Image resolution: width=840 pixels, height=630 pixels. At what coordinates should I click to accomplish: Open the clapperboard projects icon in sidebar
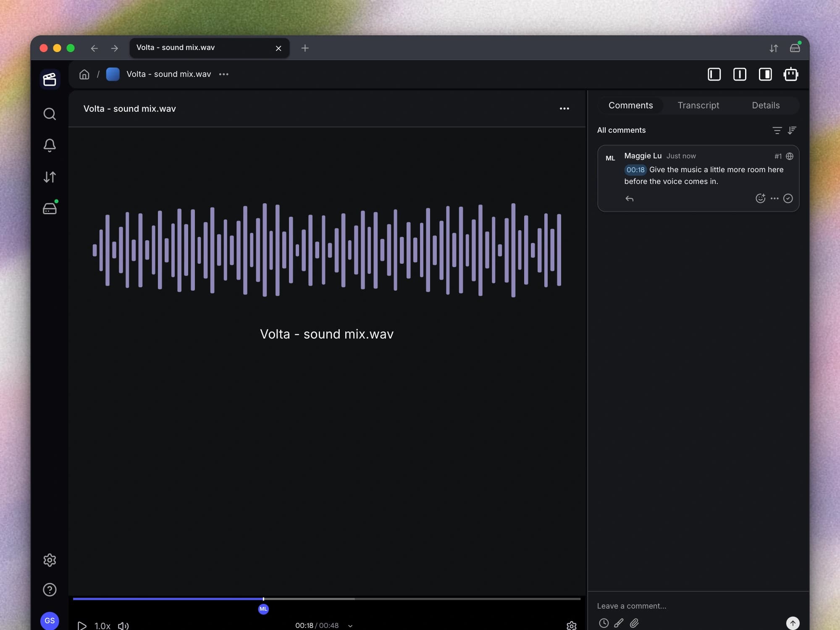[50, 79]
